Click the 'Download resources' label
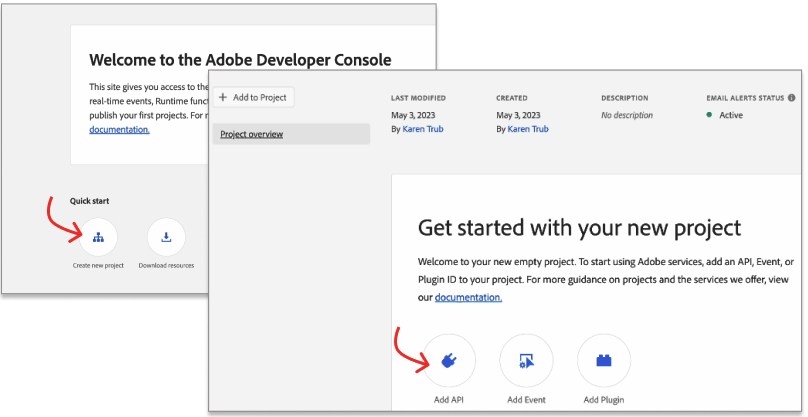 pos(166,266)
